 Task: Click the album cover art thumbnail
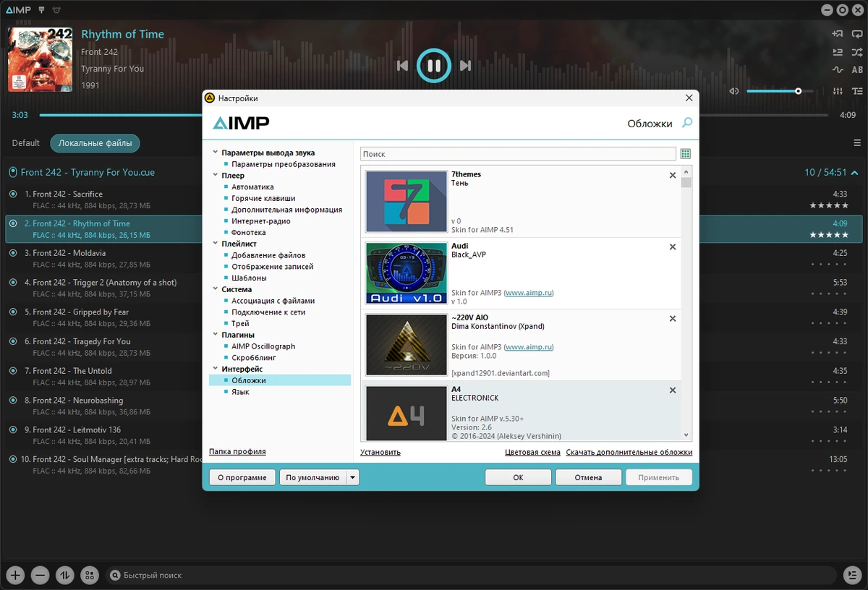click(40, 59)
